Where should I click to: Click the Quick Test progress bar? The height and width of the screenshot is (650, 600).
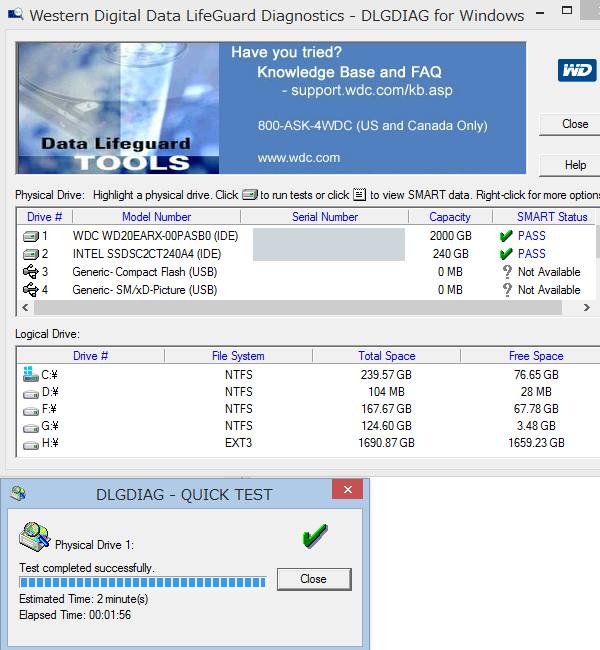[x=143, y=582]
